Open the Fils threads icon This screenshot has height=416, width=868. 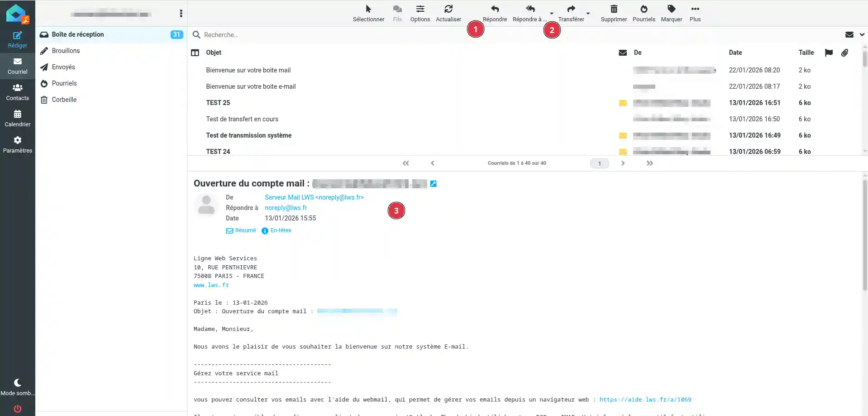pyautogui.click(x=397, y=13)
